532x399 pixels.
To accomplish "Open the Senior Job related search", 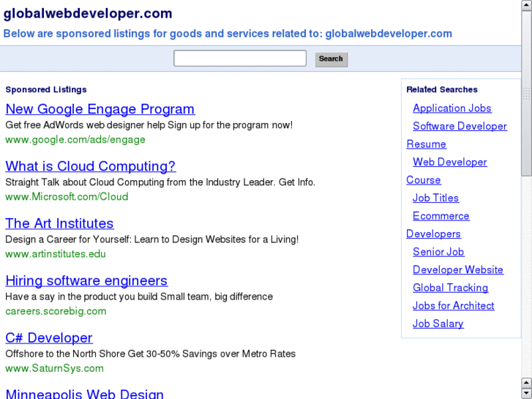I will (x=438, y=252).
